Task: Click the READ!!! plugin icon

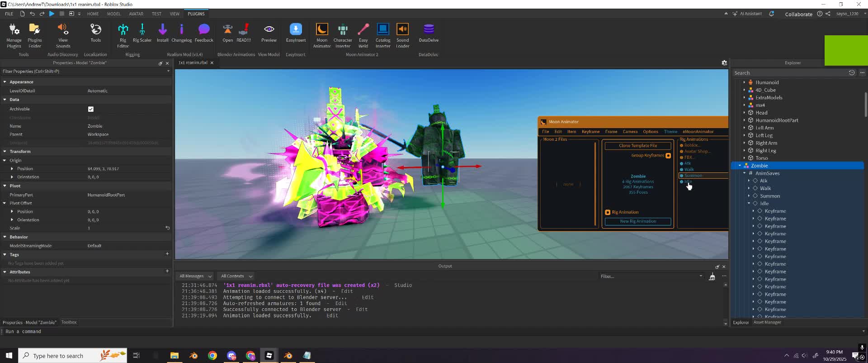Action: pyautogui.click(x=244, y=33)
